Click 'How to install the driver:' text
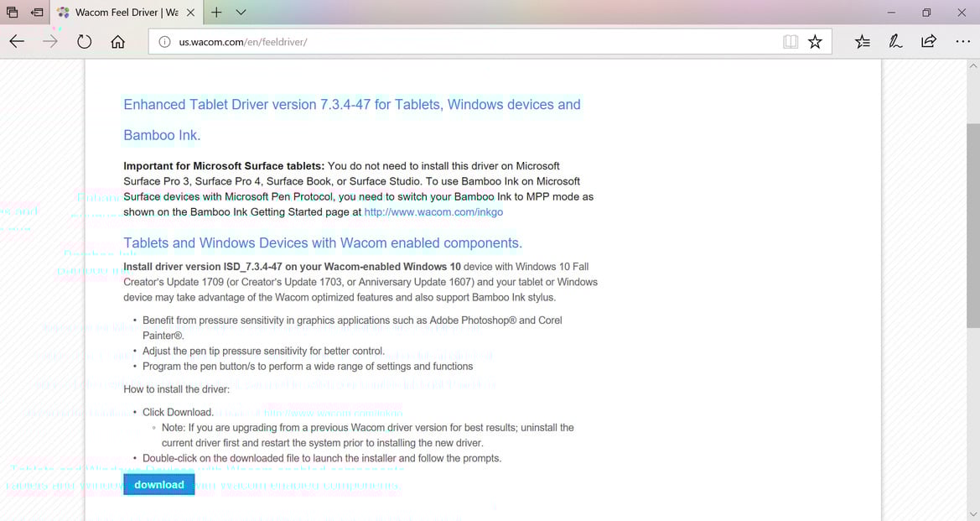Viewport: 980px width, 521px height. [176, 389]
